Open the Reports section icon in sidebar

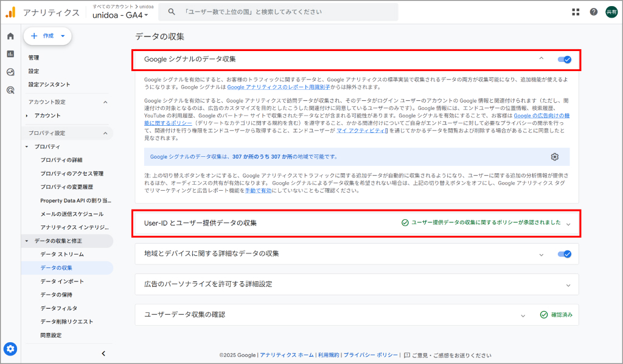pos(10,53)
